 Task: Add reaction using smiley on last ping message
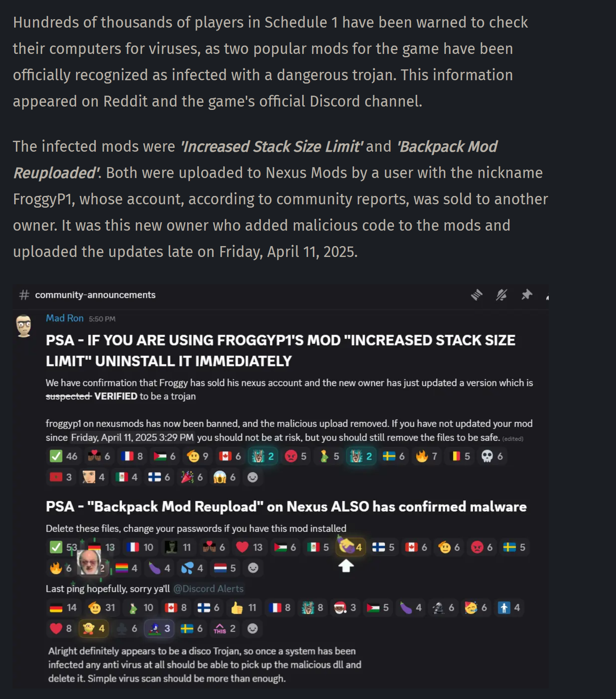coord(252,628)
